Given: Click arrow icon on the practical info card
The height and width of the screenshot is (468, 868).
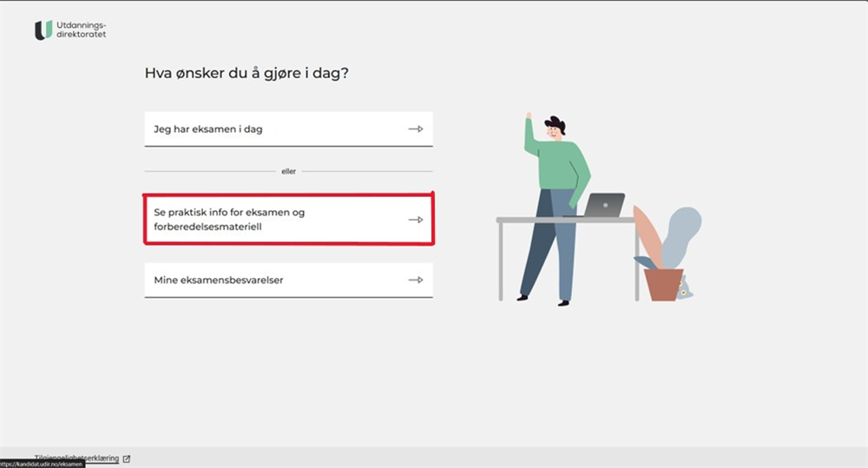Looking at the screenshot, I should [416, 220].
